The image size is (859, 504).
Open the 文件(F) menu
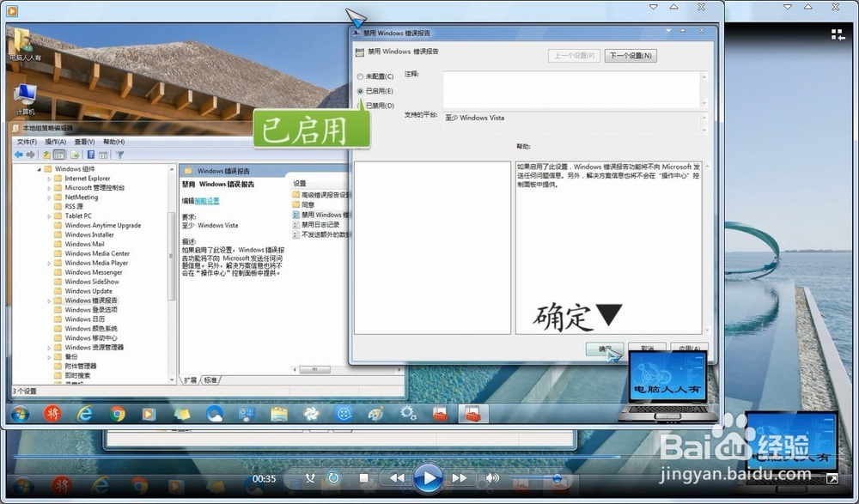pos(27,142)
